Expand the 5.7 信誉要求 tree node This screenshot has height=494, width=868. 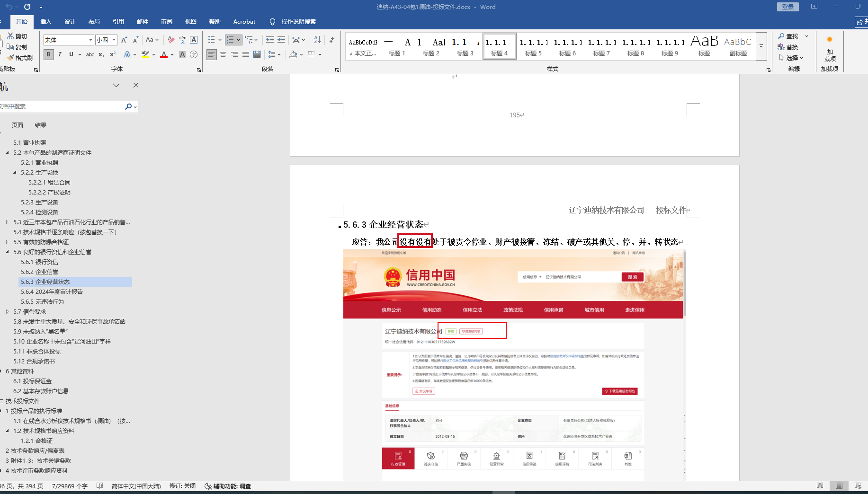[x=7, y=312]
